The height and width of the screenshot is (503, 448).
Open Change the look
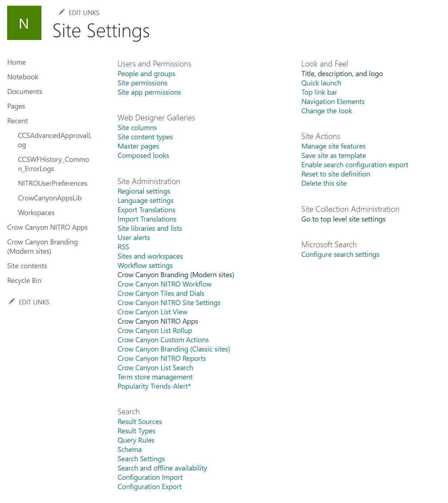tap(327, 111)
